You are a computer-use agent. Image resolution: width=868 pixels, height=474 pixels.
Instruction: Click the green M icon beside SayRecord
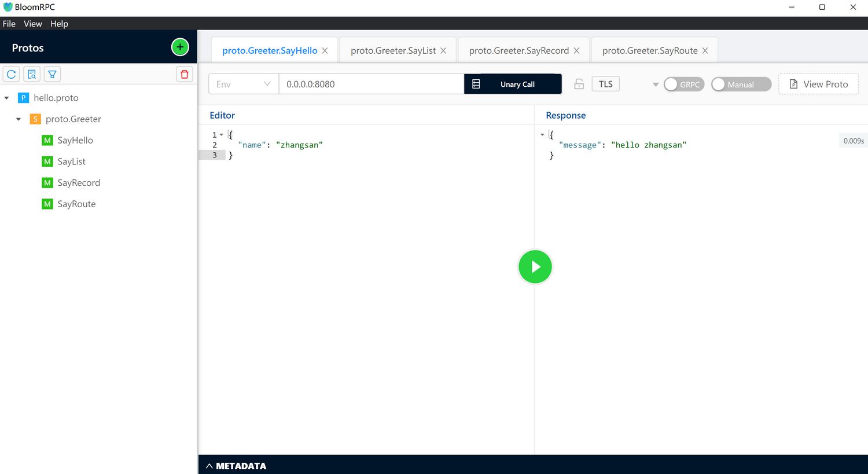[x=47, y=183]
